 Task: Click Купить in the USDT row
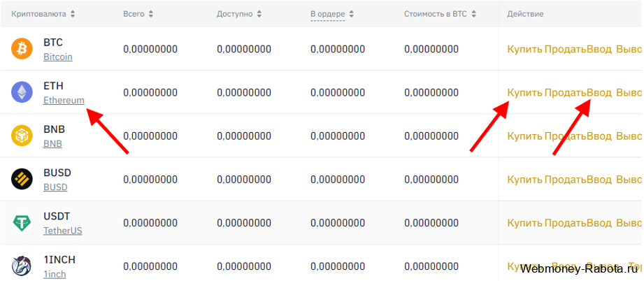pos(525,223)
